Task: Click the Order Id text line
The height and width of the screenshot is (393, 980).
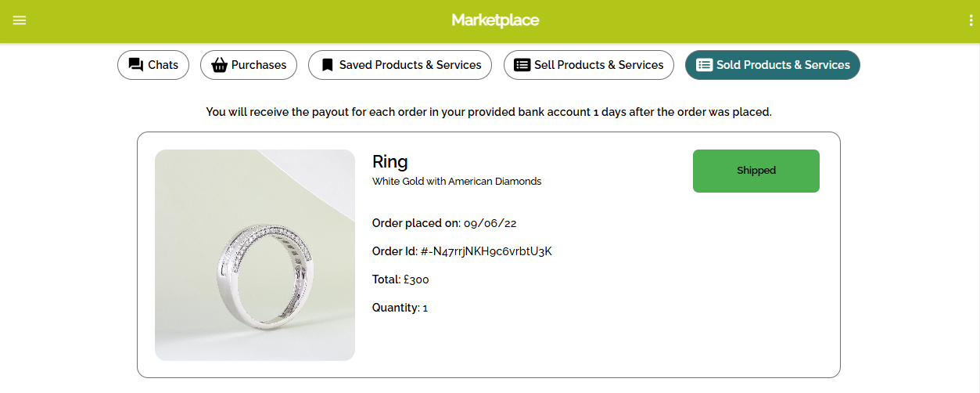Action: pos(462,251)
